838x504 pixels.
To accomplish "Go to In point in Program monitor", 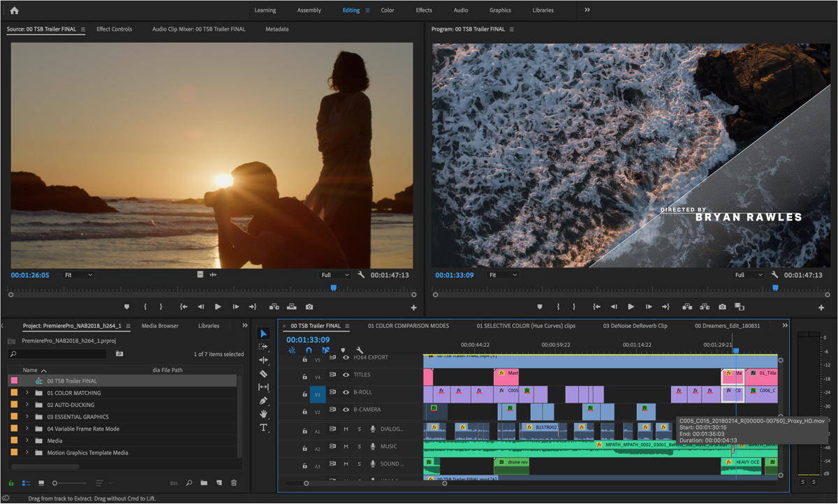I will [596, 306].
